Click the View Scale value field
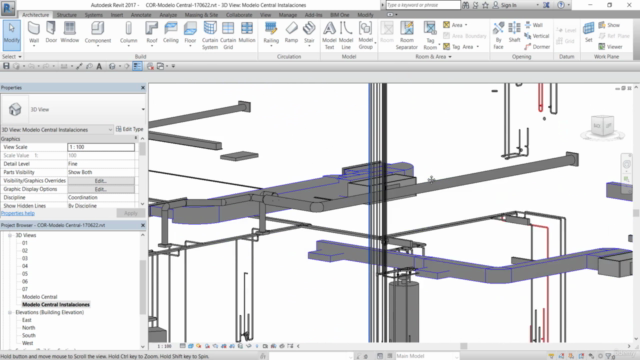Screen dimensions: 640x360 click(101, 147)
